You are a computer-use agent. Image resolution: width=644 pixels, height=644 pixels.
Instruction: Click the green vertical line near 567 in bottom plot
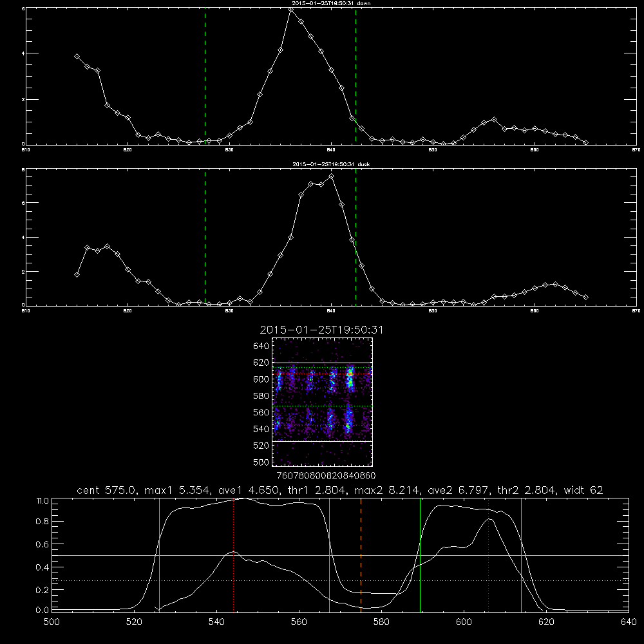point(329,554)
